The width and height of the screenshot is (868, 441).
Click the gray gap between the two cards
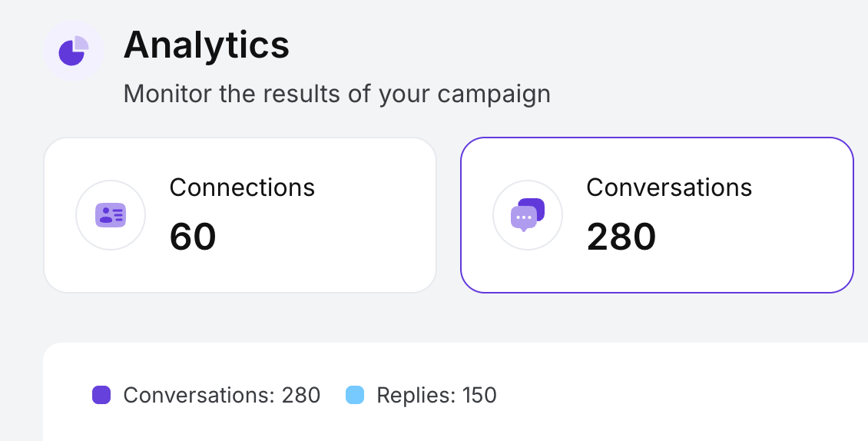click(449, 215)
